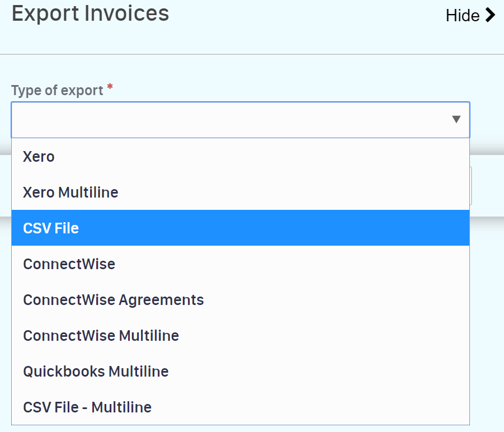Choose the Xero Multiline option
The height and width of the screenshot is (432, 504).
coord(70,192)
